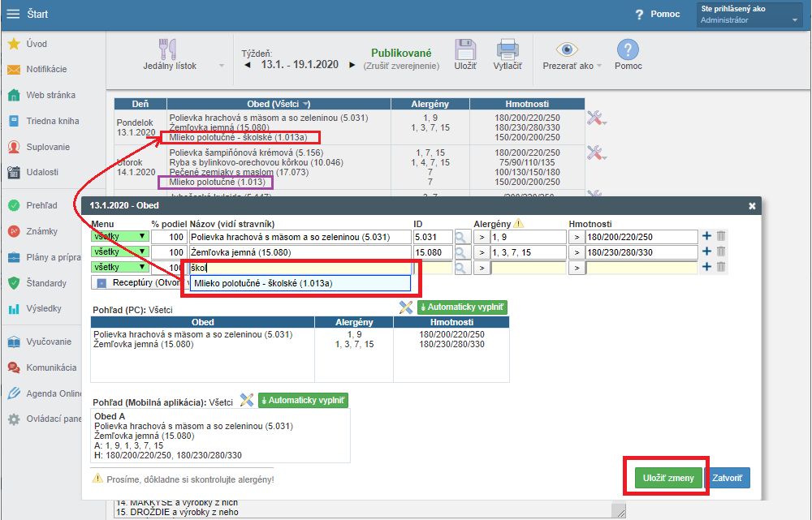Click the Vytlačiť printer icon
This screenshot has width=812, height=520.
click(x=508, y=50)
